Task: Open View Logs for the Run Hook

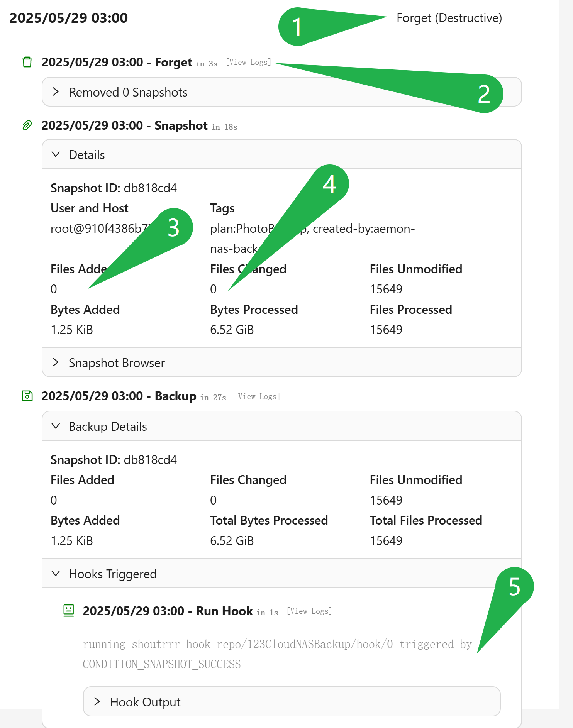Action: pyautogui.click(x=310, y=611)
